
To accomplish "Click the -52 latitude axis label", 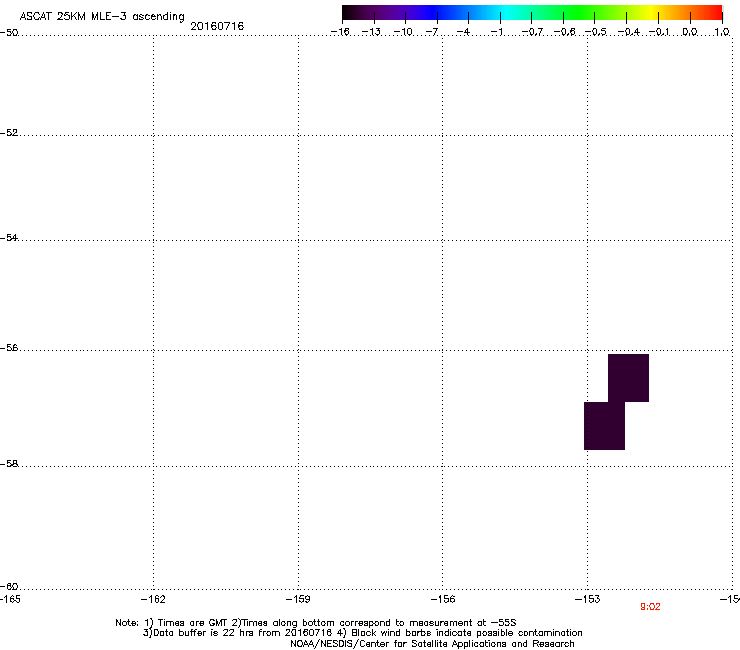I will pos(9,133).
